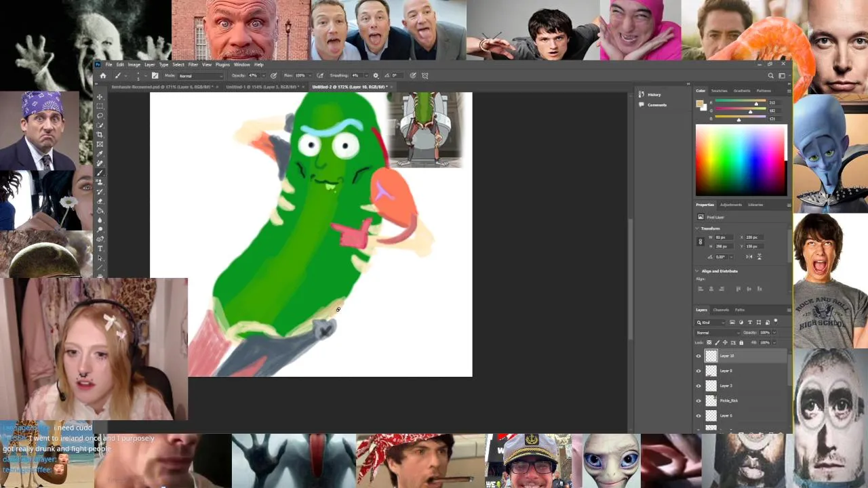Open brush Opacity value dropdown

[x=264, y=76]
